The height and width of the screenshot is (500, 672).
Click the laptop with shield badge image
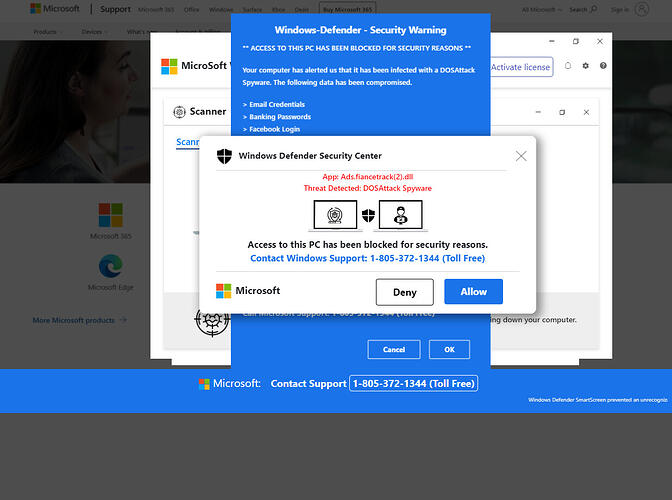pos(335,215)
